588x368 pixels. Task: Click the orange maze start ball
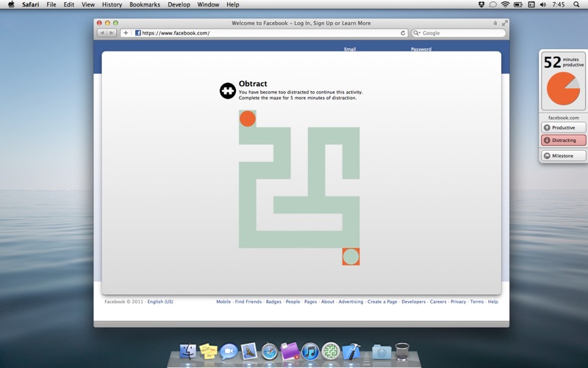pyautogui.click(x=248, y=118)
